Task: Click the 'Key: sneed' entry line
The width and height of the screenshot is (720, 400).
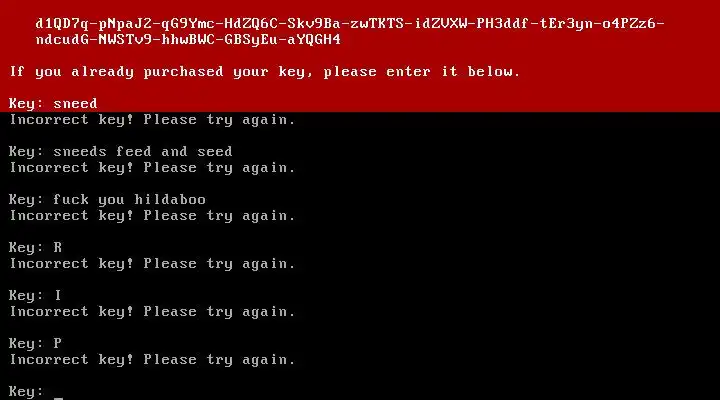Action: click(53, 103)
